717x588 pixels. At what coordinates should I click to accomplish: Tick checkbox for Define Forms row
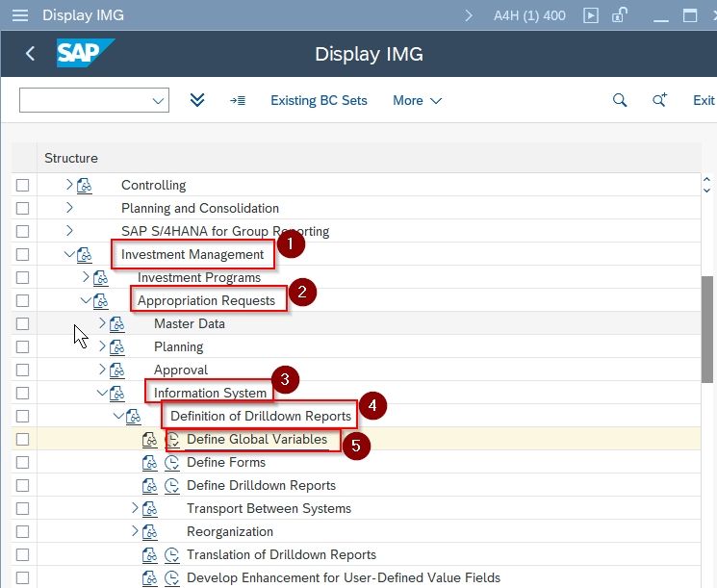(x=22, y=462)
